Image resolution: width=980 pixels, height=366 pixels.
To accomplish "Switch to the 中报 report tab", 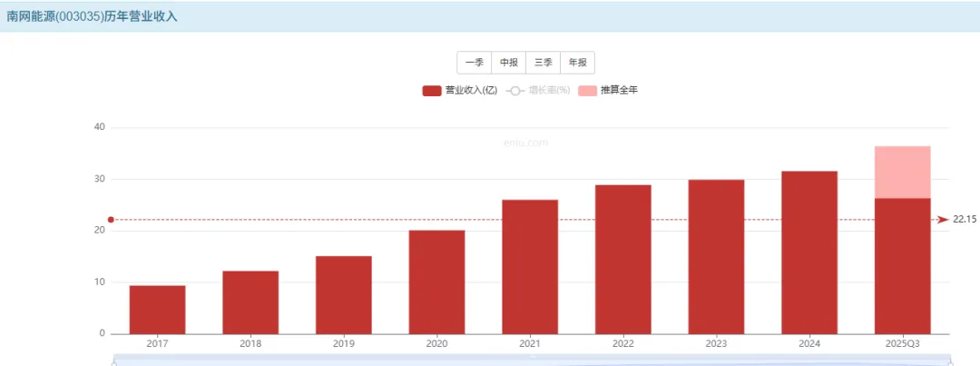I will [509, 63].
